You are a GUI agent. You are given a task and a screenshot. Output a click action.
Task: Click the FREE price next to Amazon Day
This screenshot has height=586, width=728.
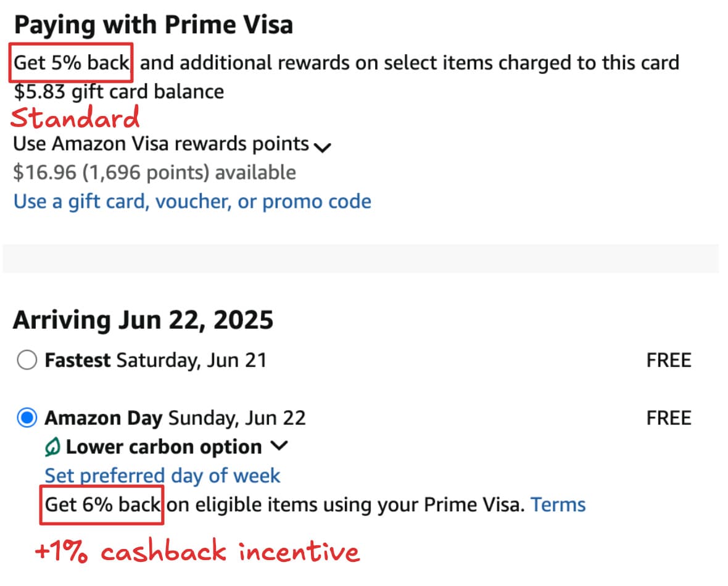tap(669, 418)
